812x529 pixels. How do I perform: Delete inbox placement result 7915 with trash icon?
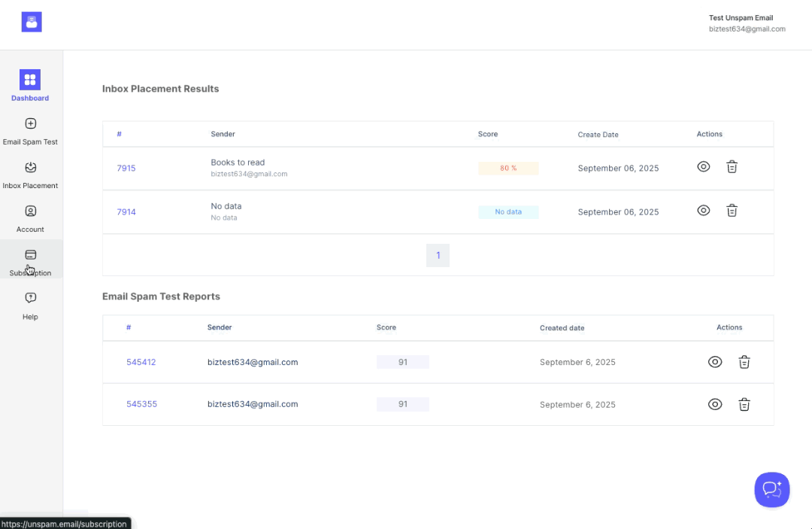coord(732,167)
